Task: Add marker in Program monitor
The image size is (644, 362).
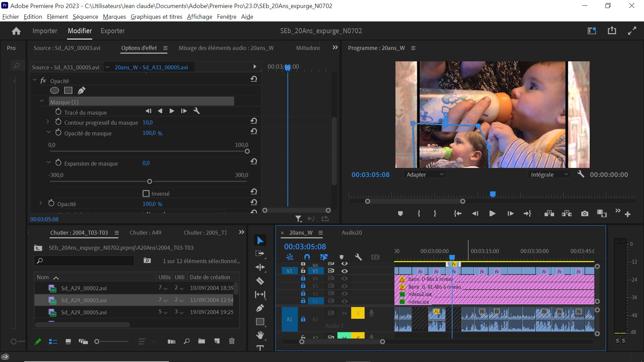Action: (400, 214)
